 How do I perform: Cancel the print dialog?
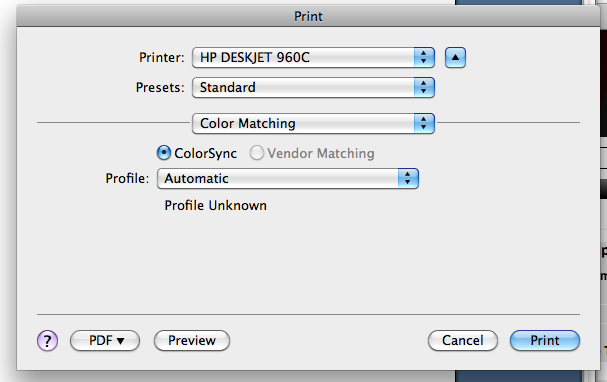(x=463, y=341)
